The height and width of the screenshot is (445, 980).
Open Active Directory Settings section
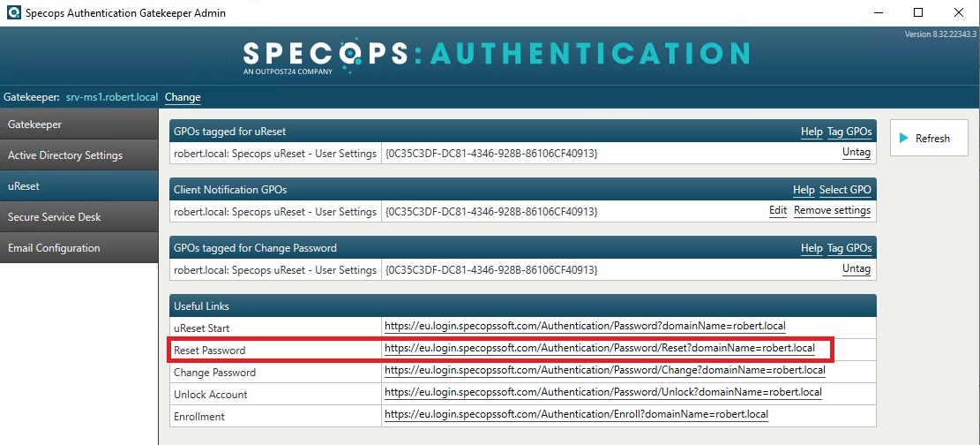click(79, 155)
